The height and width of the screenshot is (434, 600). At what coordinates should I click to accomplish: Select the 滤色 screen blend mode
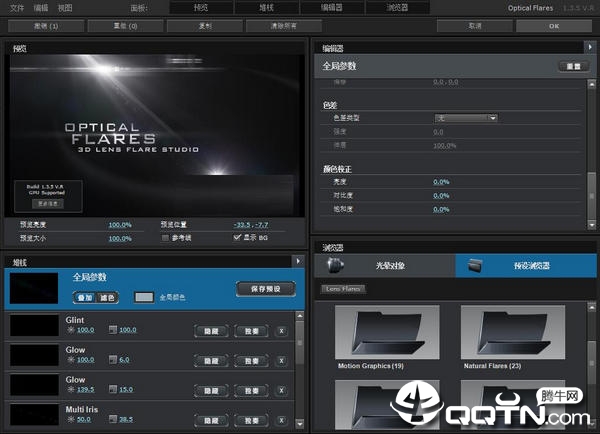click(x=107, y=297)
